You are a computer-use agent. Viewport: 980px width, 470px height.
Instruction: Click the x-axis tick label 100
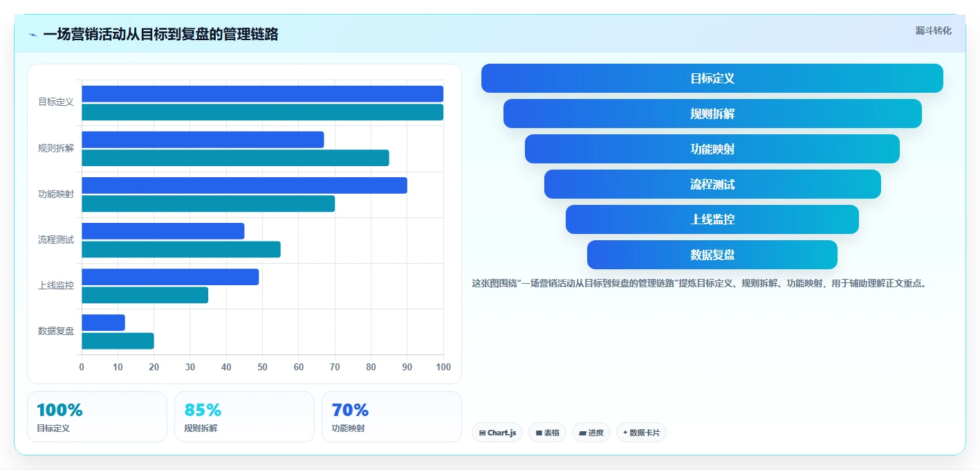pyautogui.click(x=443, y=367)
